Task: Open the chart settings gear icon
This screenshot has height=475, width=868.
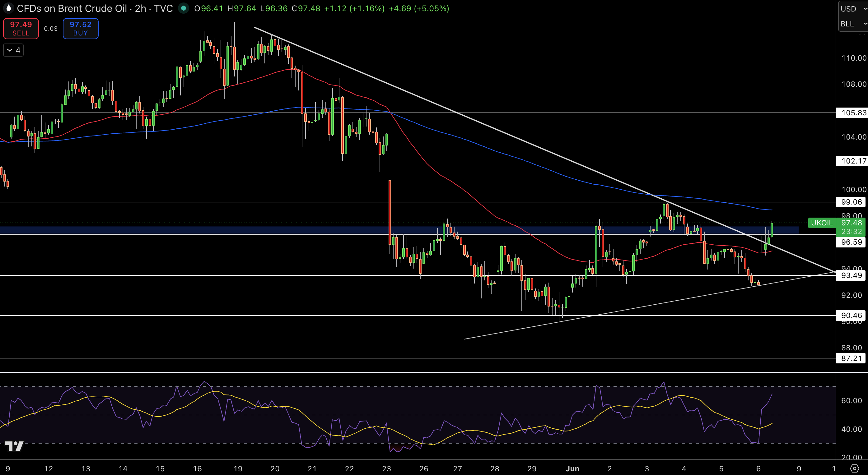Action: pos(854,468)
